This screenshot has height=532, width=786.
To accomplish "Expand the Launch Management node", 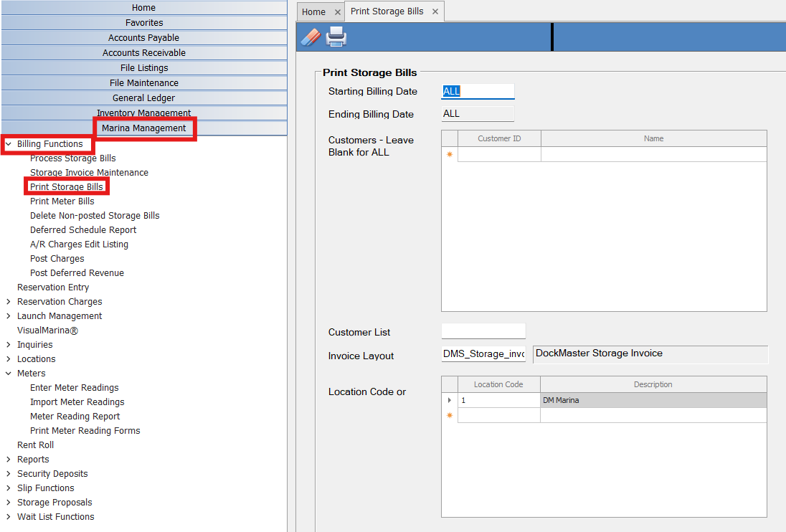I will [8, 316].
